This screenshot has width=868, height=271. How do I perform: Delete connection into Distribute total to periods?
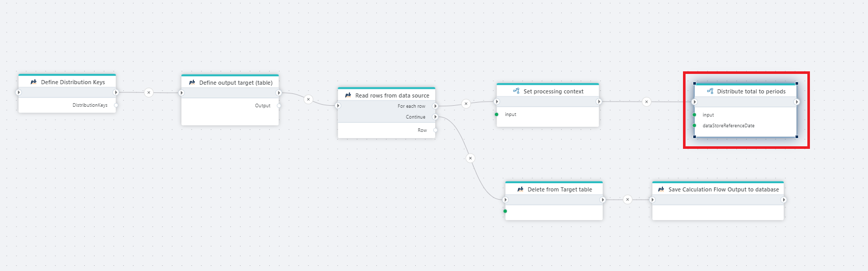(647, 102)
